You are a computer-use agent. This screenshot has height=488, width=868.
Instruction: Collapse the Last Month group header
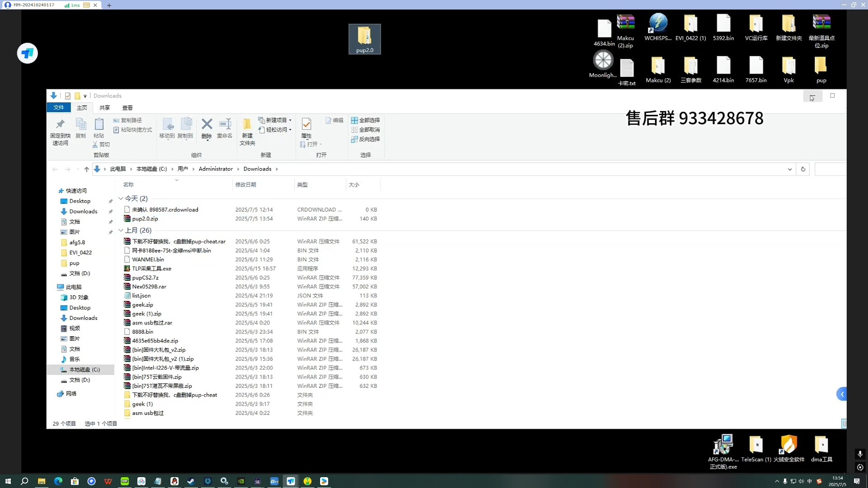(121, 230)
